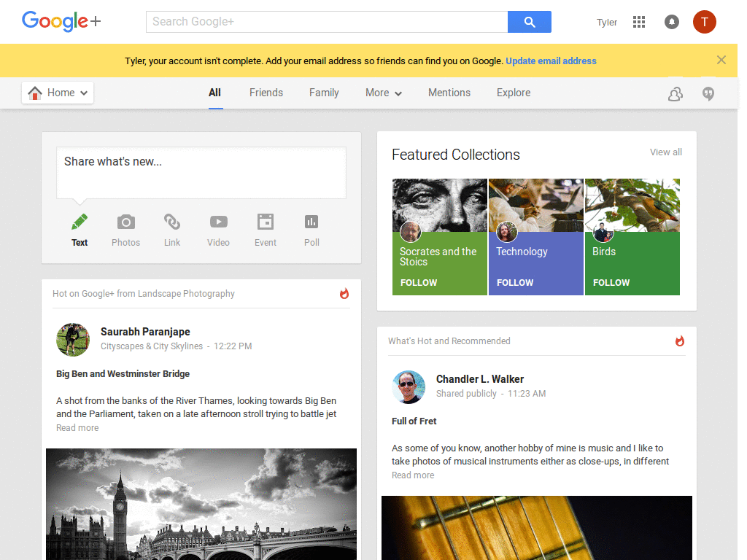Switch to the All tab
Viewport: 747px width, 560px height.
(215, 93)
